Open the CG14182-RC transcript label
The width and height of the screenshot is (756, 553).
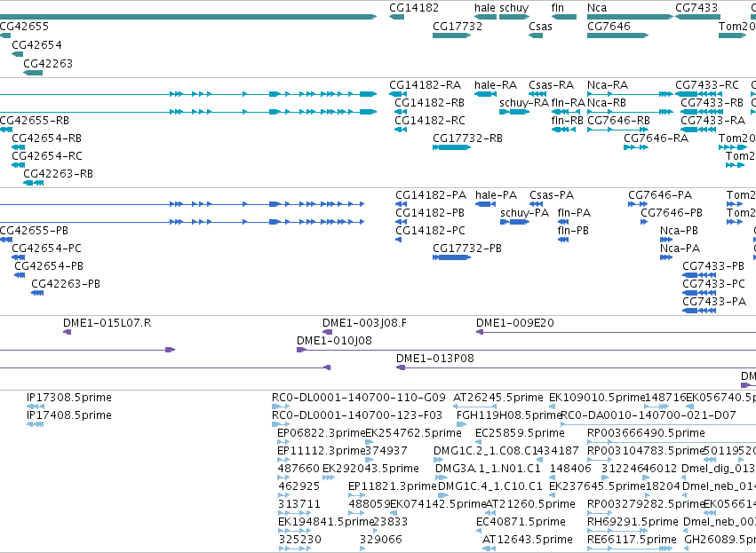click(x=430, y=121)
